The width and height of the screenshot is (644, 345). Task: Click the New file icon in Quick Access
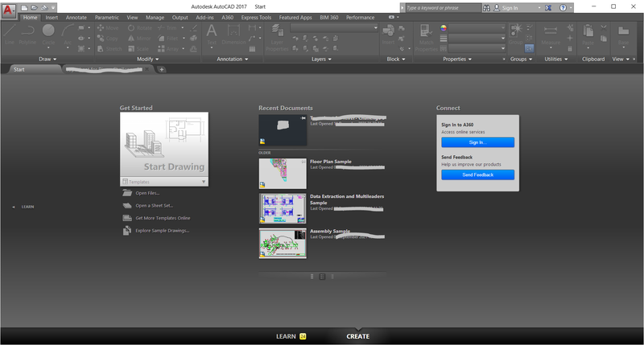point(25,8)
